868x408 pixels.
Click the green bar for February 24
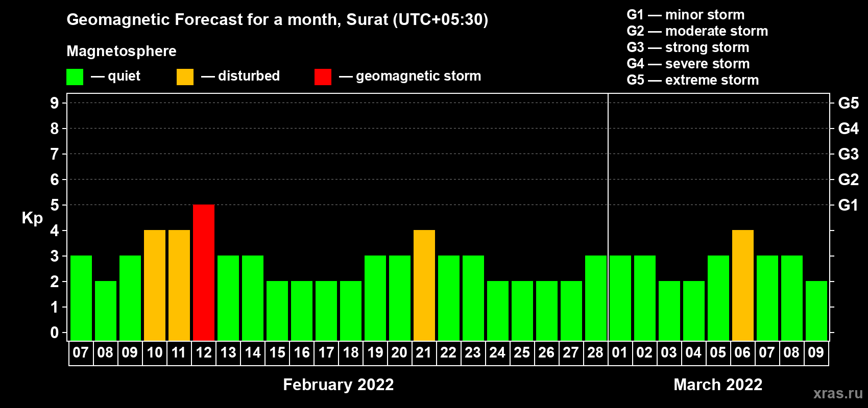498,311
